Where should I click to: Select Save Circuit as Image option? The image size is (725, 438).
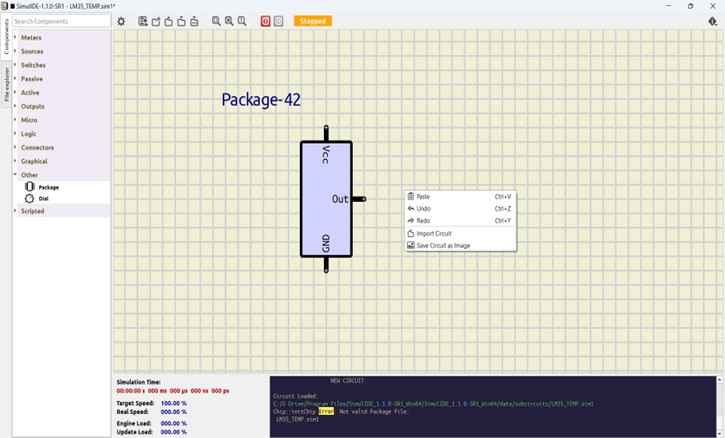(443, 245)
